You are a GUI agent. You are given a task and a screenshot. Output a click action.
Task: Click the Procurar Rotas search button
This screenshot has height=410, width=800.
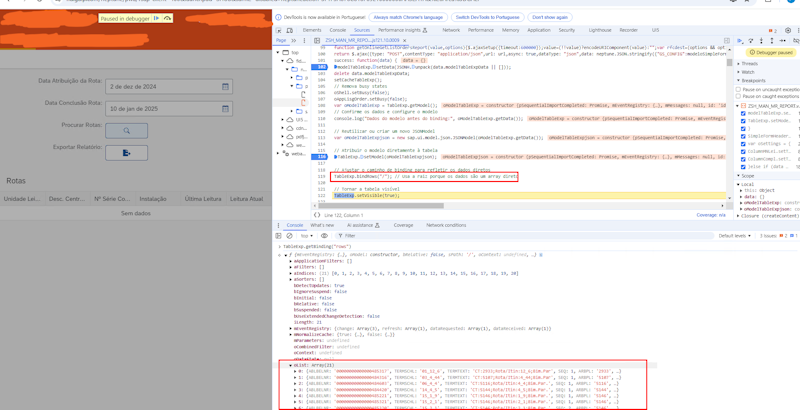[x=126, y=130]
